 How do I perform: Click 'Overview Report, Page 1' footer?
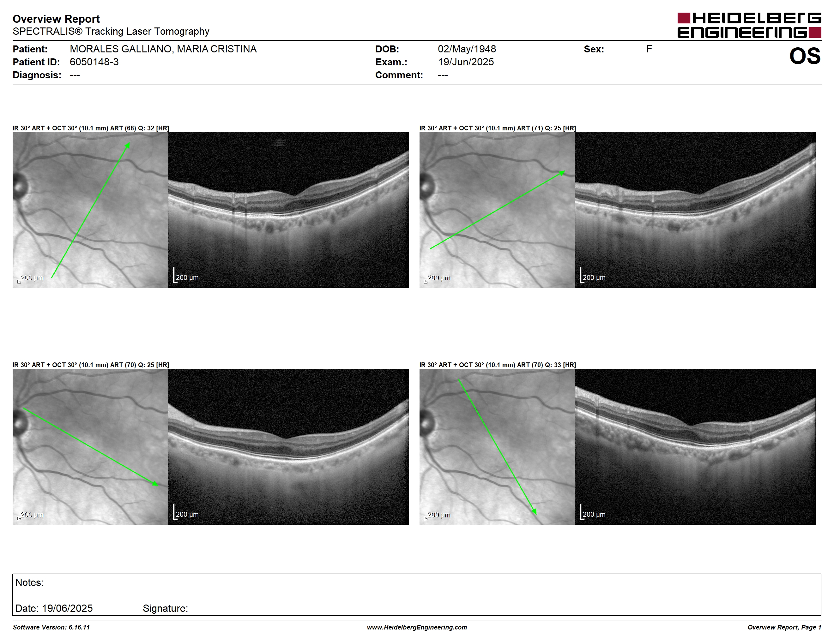pyautogui.click(x=784, y=627)
